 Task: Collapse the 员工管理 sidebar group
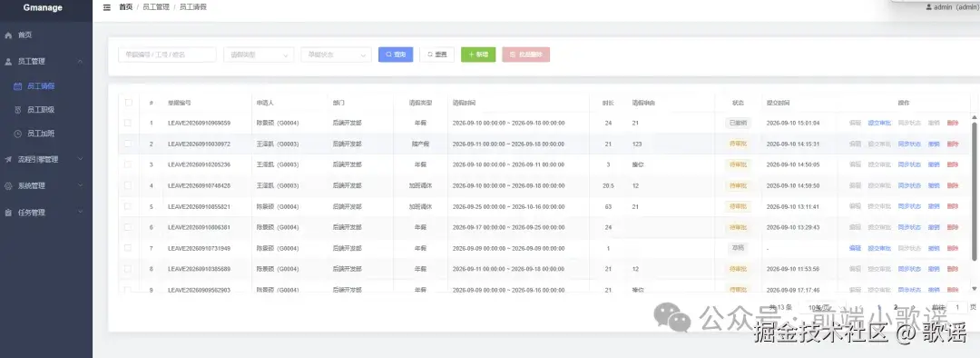[46, 62]
